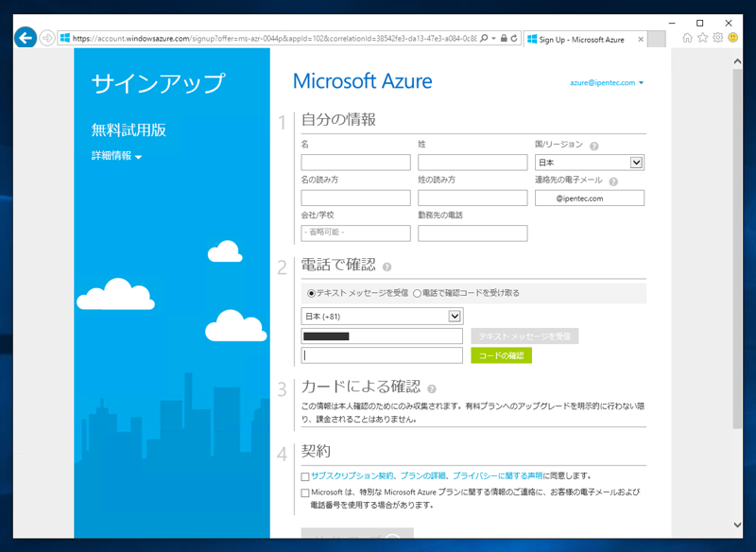
Task: Click the search magnifier in address bar
Action: tap(484, 39)
